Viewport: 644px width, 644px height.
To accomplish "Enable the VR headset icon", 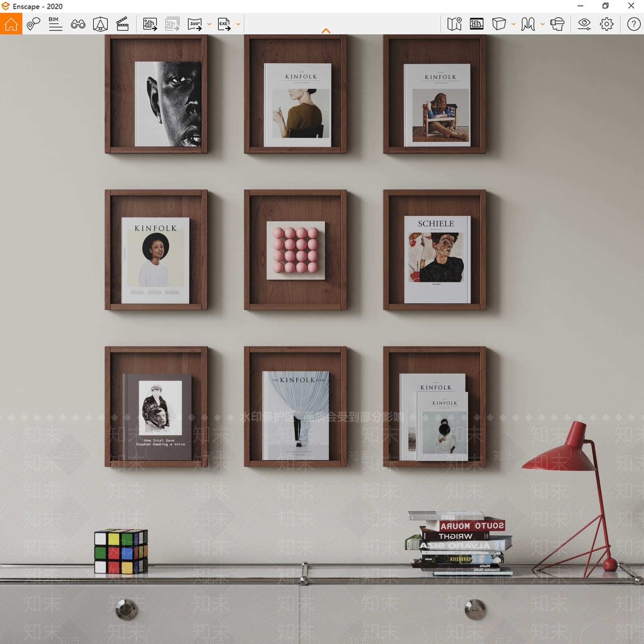I will tap(557, 24).
